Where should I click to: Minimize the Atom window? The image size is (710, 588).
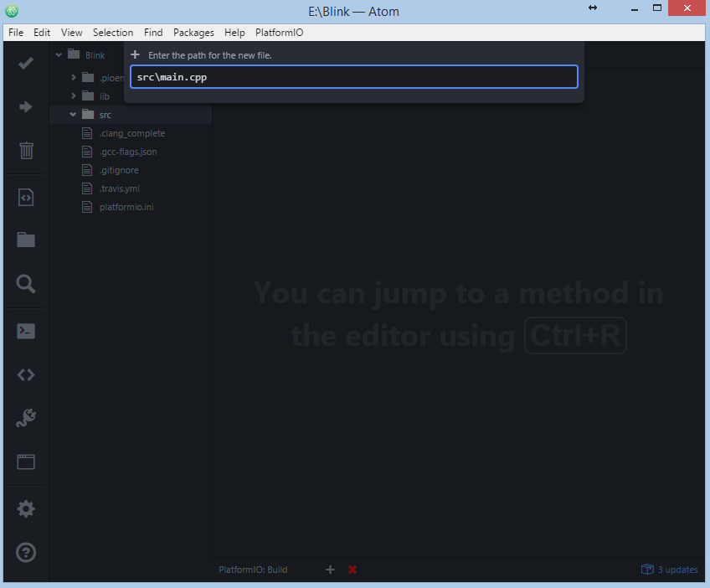(x=635, y=9)
